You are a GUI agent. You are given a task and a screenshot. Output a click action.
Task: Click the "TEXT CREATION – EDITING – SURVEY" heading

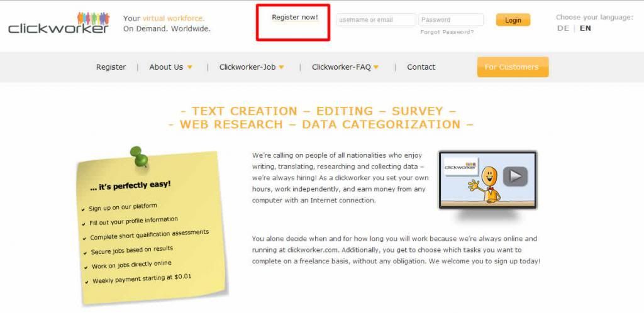point(320,111)
